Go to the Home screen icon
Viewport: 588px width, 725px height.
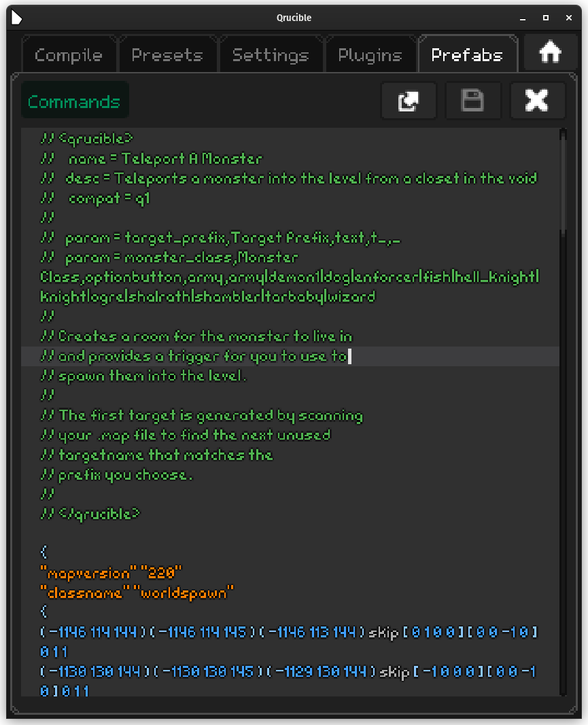point(549,53)
